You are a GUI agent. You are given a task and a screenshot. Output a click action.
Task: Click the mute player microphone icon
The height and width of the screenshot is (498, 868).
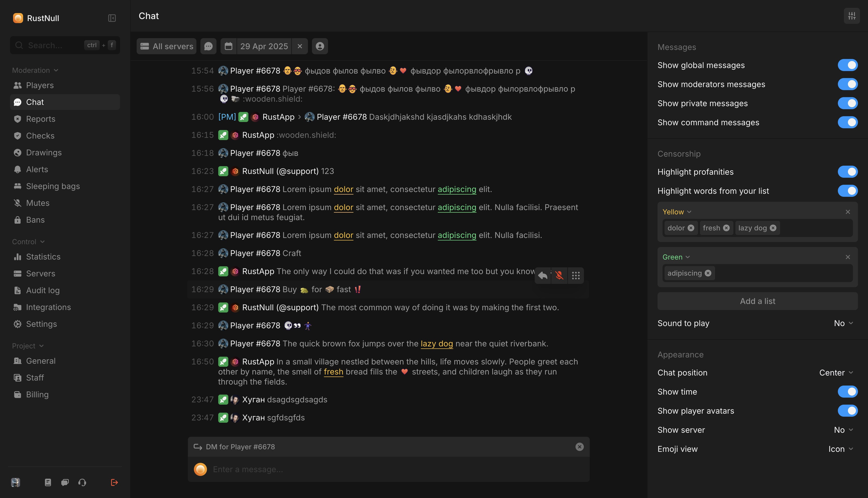coord(559,275)
